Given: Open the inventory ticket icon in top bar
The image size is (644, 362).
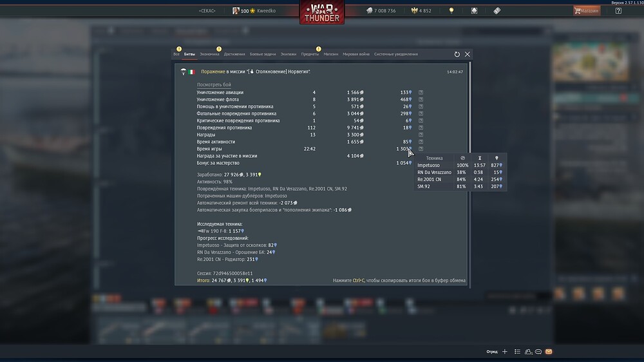Looking at the screenshot, I should point(497,11).
